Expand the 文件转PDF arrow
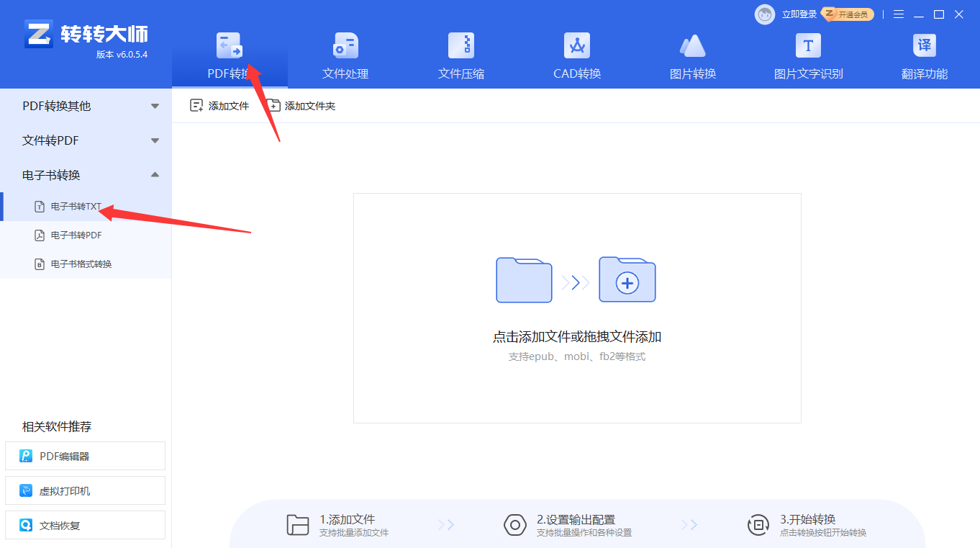The width and height of the screenshot is (980, 548). tap(155, 140)
